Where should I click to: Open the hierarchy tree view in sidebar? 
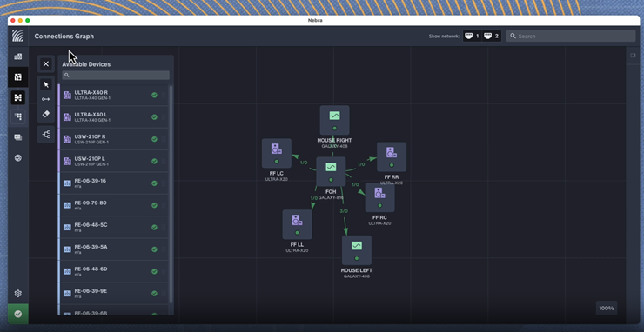(x=18, y=117)
